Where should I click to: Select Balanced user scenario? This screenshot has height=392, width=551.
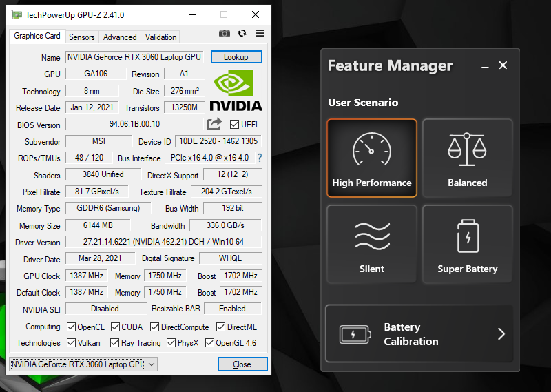tap(467, 158)
